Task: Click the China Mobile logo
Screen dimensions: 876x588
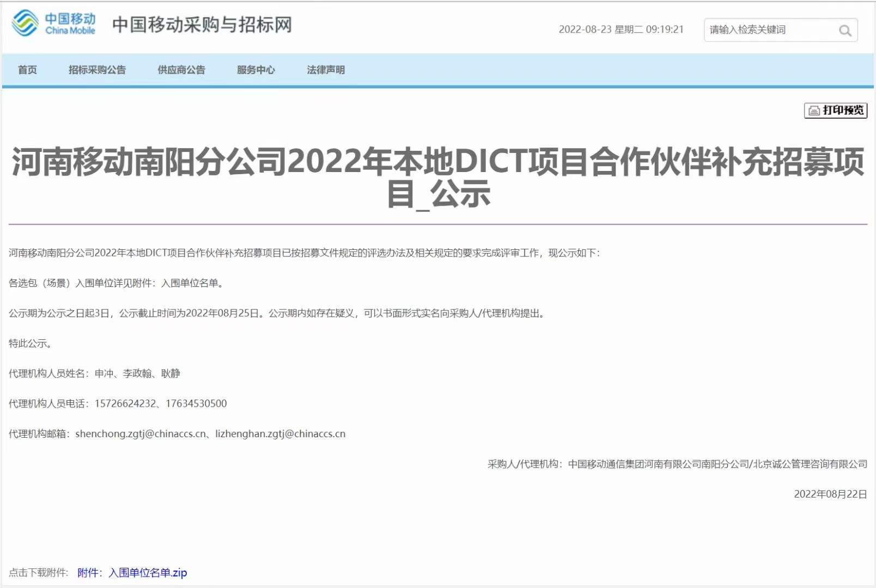Action: pyautogui.click(x=54, y=24)
